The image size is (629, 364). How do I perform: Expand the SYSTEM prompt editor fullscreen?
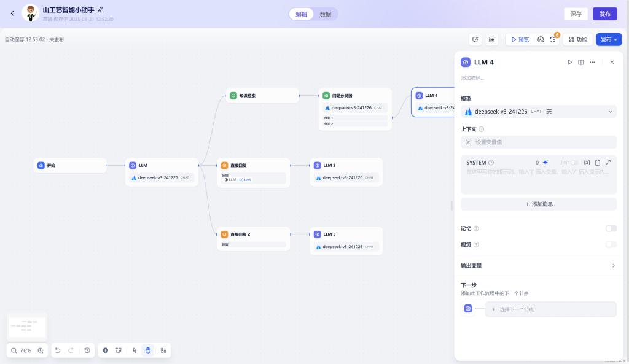tap(608, 163)
